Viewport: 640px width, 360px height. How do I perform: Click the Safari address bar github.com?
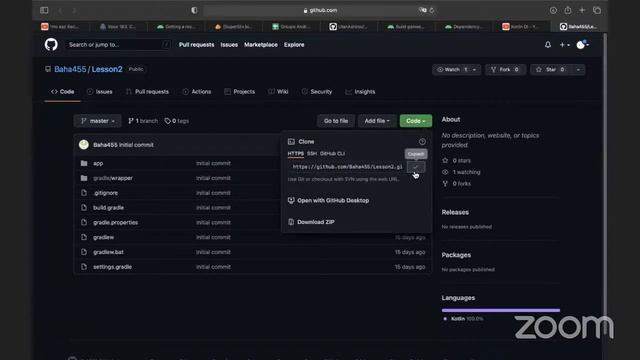320,10
